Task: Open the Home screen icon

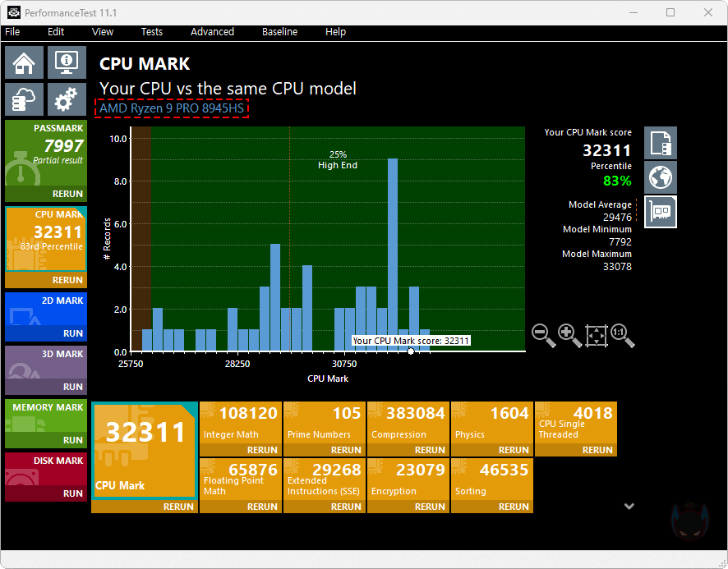Action: (x=24, y=62)
